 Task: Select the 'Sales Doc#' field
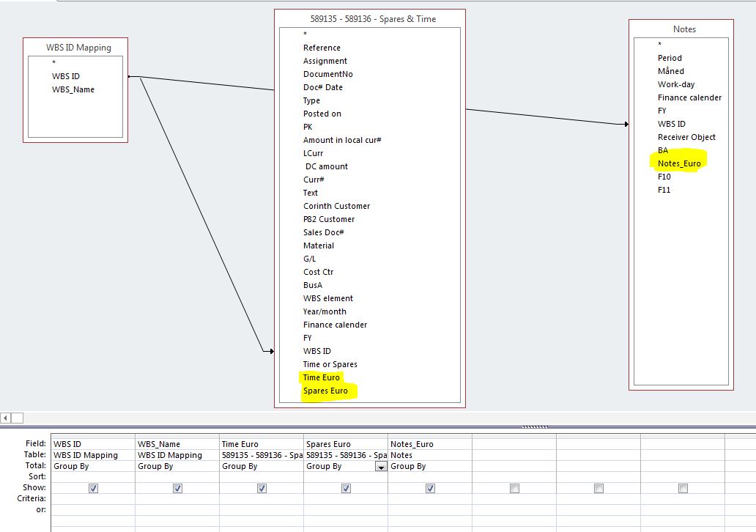coord(324,232)
